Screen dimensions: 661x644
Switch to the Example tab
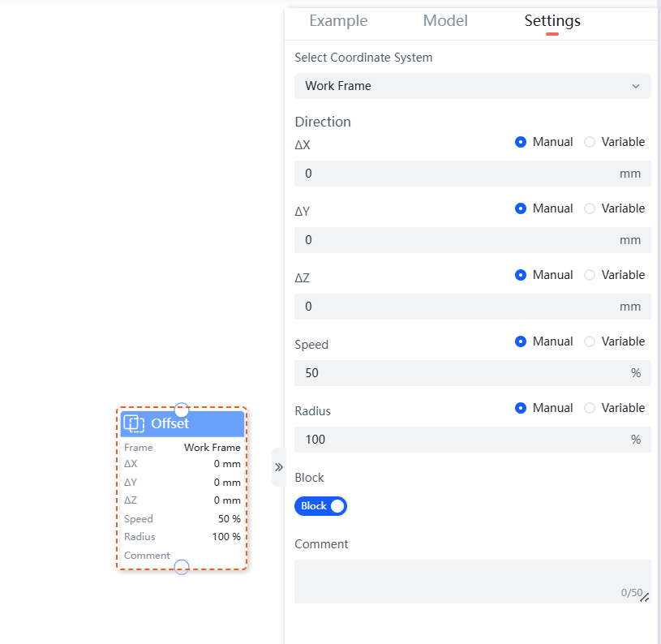pyautogui.click(x=338, y=21)
